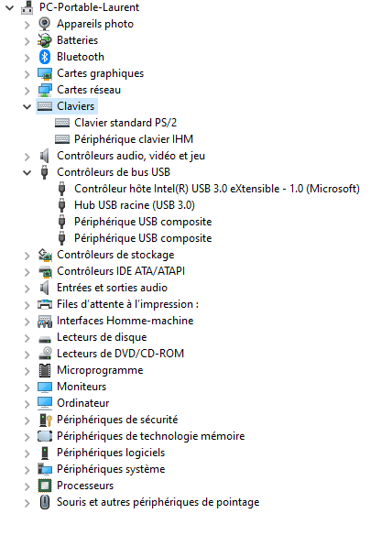Select Lecteurs de disque label
392x557 pixels.
tap(102, 337)
